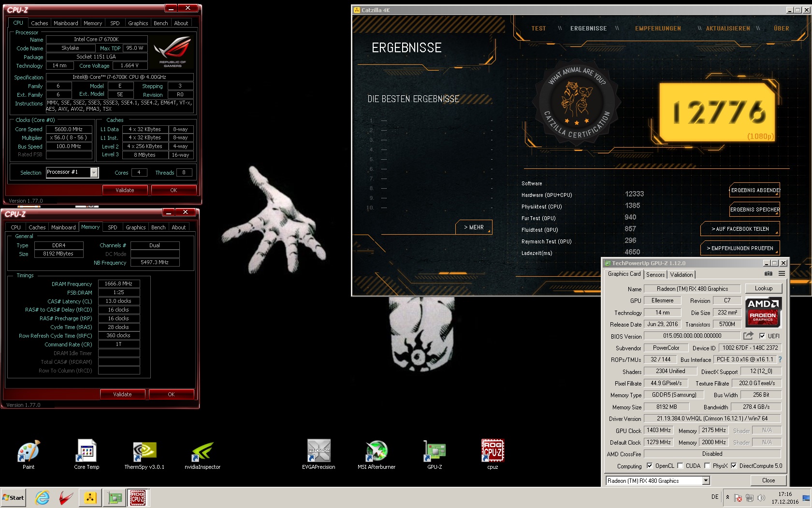The image size is (812, 508).
Task: Switch to Bench tab in the upper CPU-Z window
Action: [161, 23]
